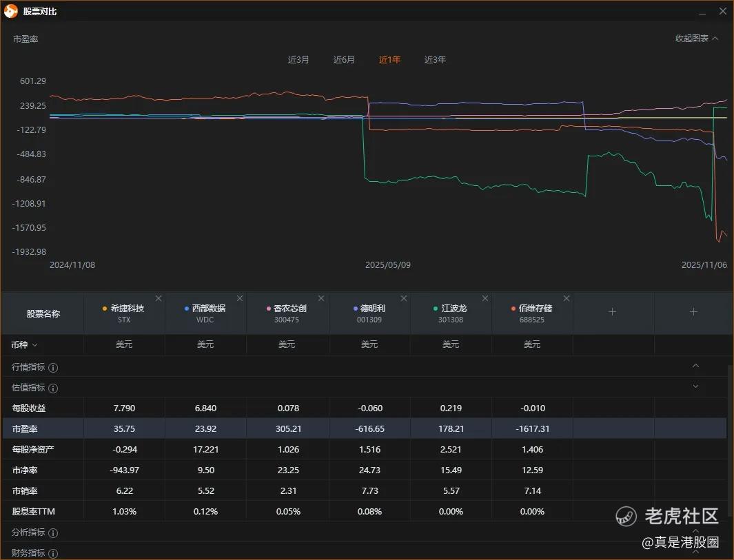
Task: Click 股息率TTM value 1.03%
Action: click(x=125, y=511)
